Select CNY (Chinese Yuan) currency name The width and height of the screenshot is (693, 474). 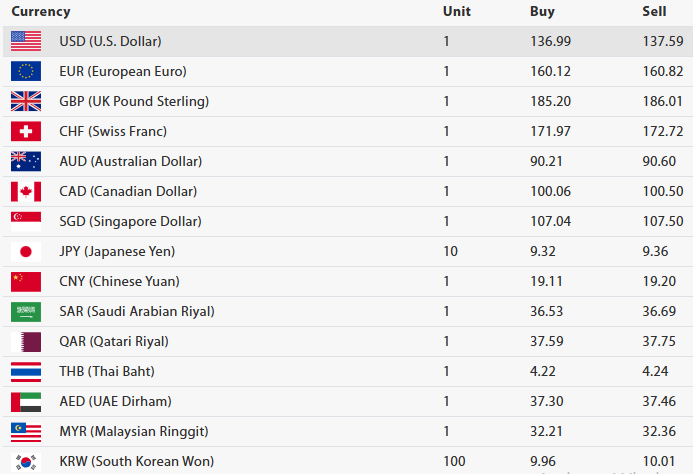click(119, 281)
